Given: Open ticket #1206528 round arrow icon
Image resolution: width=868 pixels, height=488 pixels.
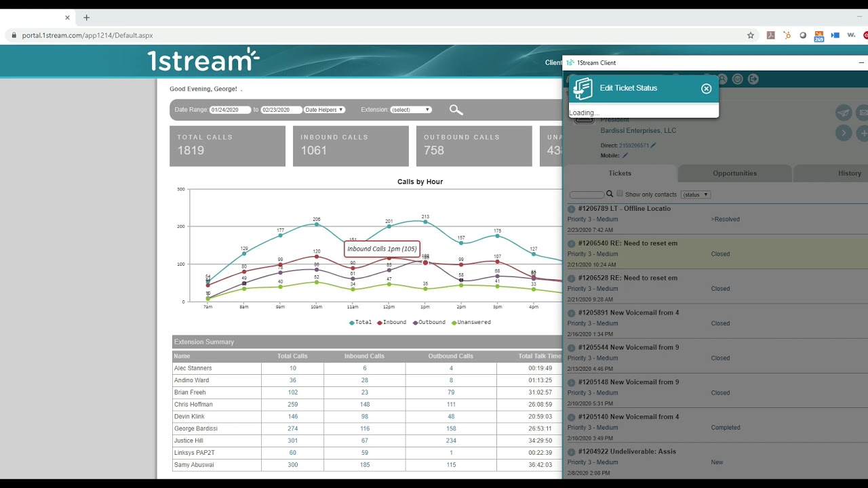Looking at the screenshot, I should [572, 278].
